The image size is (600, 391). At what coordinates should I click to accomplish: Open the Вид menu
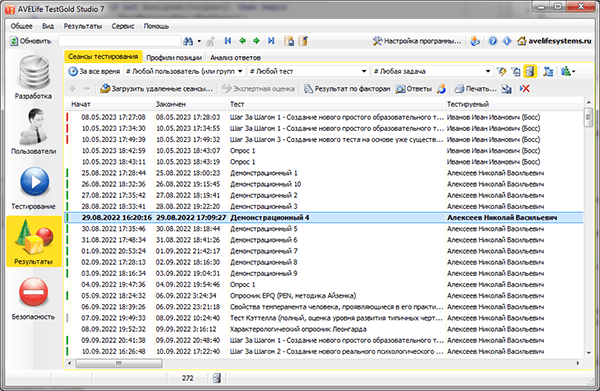[x=48, y=26]
